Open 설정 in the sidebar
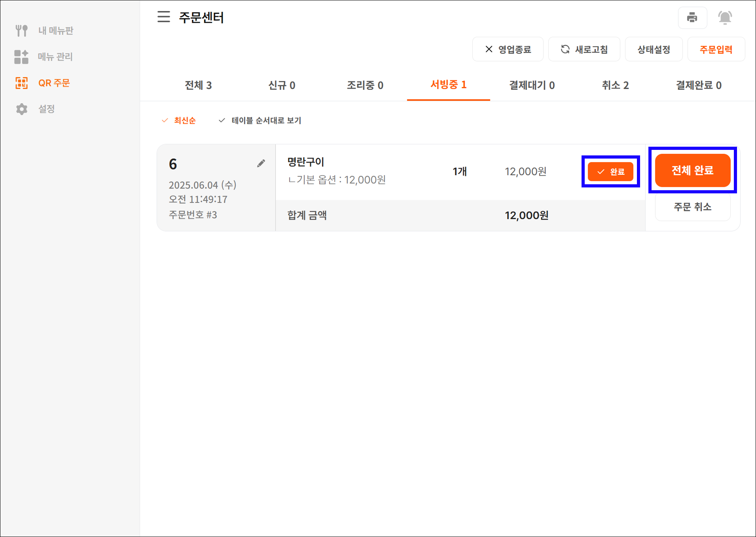The height and width of the screenshot is (537, 756). (46, 109)
